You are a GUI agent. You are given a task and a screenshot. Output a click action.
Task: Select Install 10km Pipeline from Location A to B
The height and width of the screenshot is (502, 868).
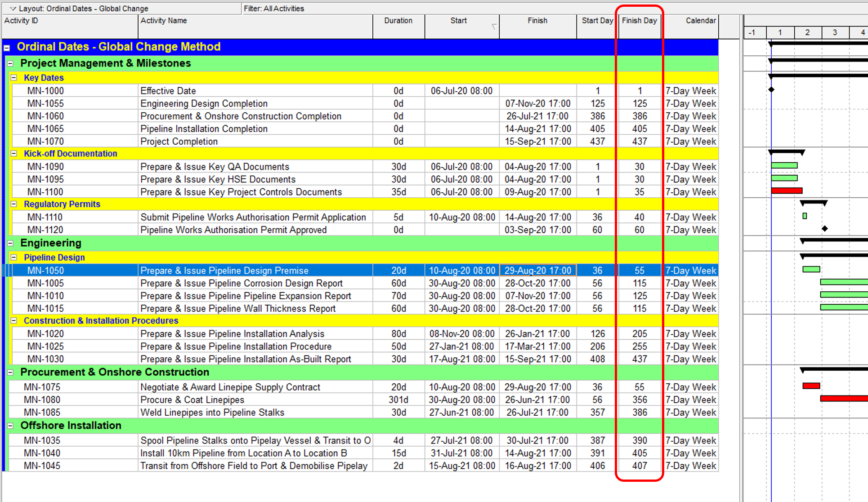243,453
